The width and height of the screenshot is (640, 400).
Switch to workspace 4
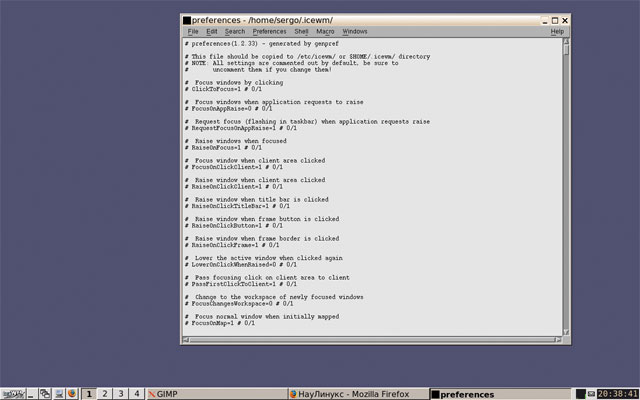click(137, 394)
